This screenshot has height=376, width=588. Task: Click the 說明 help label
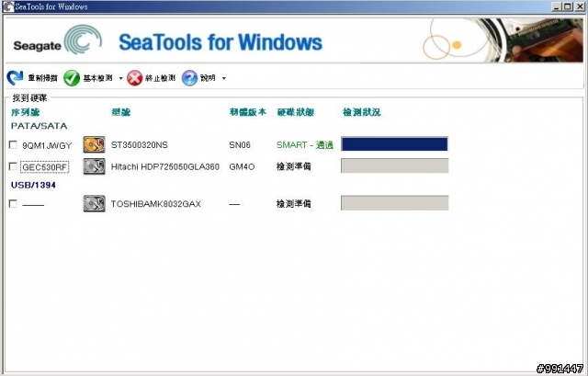tap(208, 78)
